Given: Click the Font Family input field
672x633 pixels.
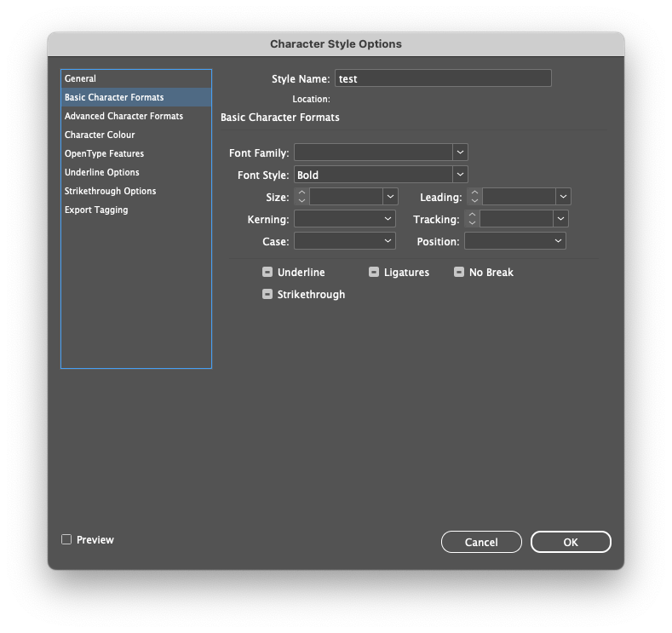Looking at the screenshot, I should tap(373, 152).
